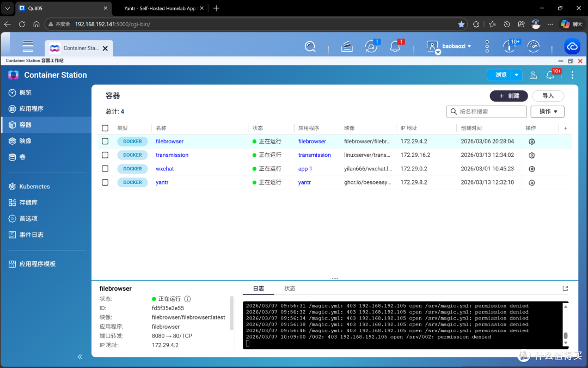The height and width of the screenshot is (368, 588).
Task: Focus the 按名称搜索 search by name field
Action: coord(486,112)
